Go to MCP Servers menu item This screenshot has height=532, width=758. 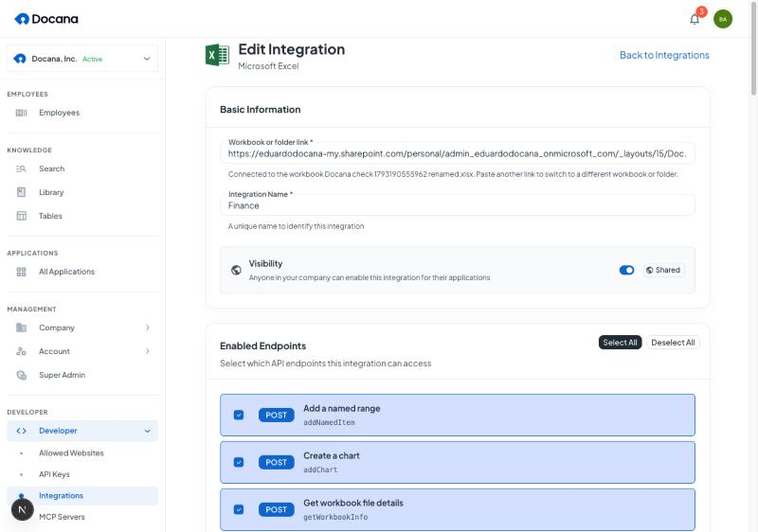click(x=62, y=517)
